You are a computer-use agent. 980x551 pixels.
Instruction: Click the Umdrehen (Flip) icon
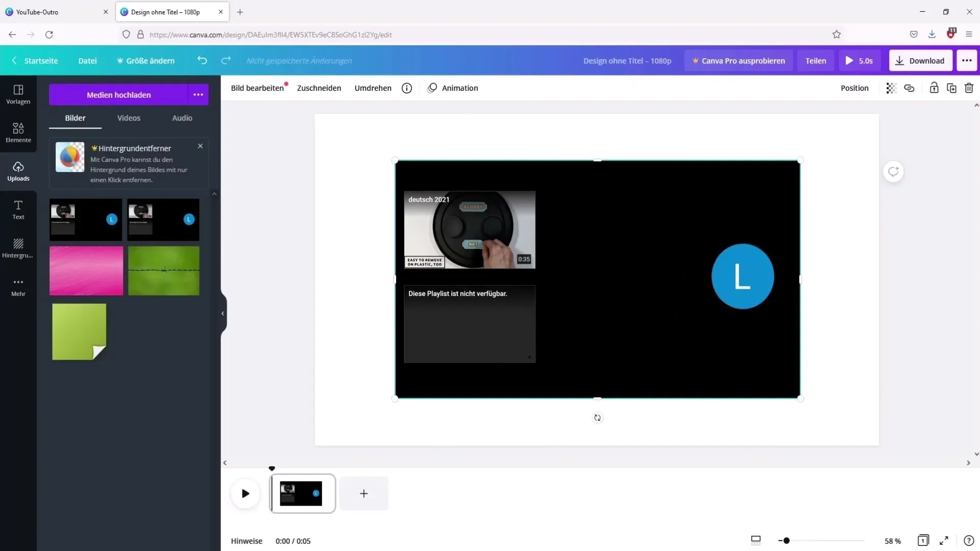click(372, 88)
